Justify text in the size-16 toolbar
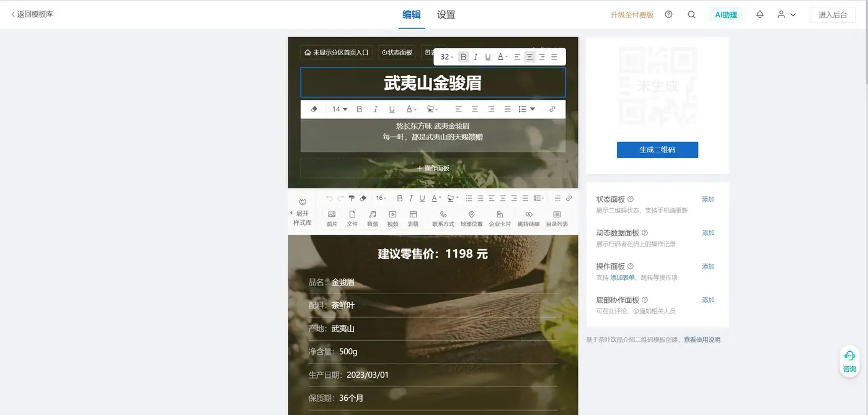 click(525, 198)
